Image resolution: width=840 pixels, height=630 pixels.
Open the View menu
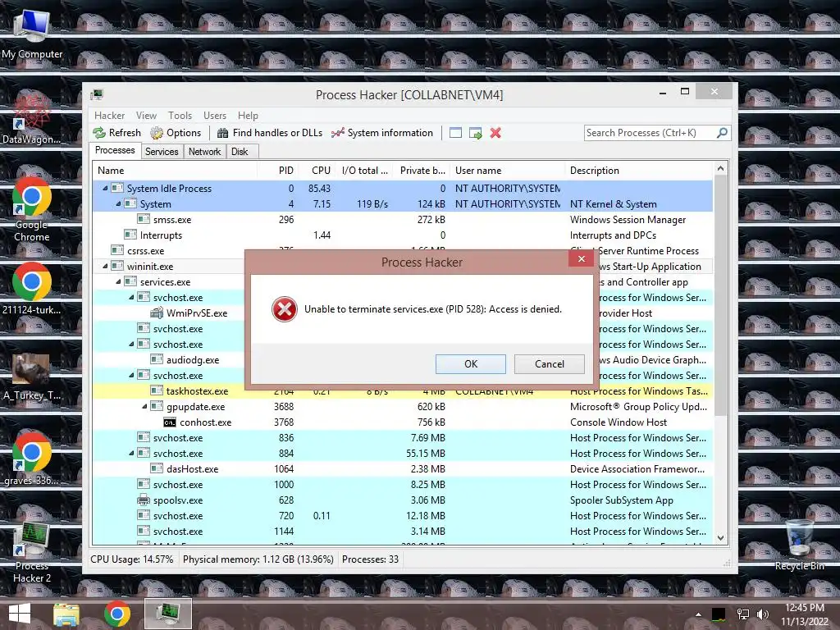click(146, 115)
